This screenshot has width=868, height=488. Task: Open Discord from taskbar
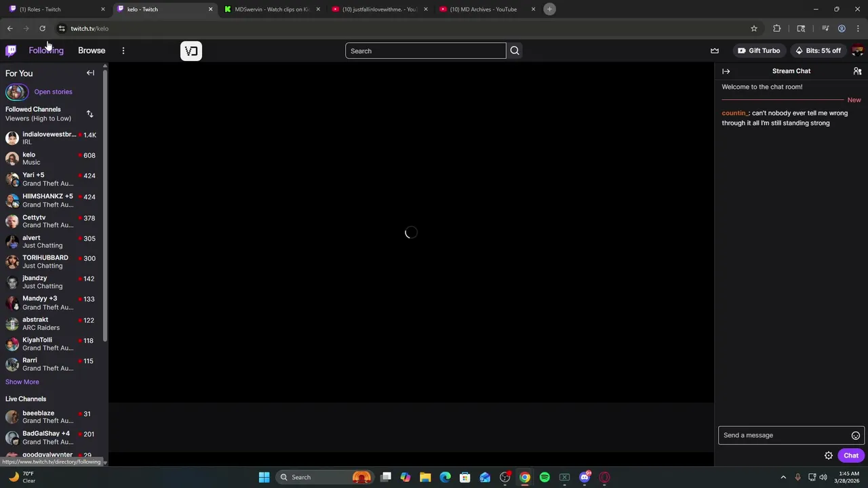pyautogui.click(x=585, y=477)
